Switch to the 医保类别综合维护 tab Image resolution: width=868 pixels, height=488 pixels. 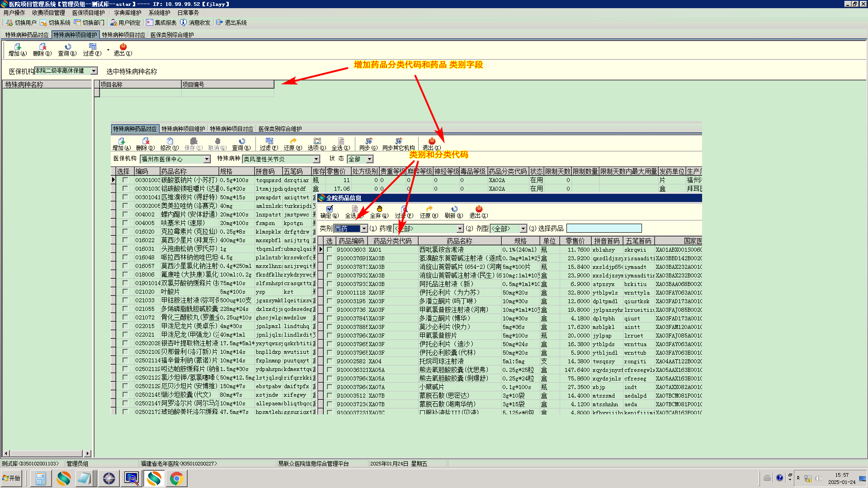[172, 35]
